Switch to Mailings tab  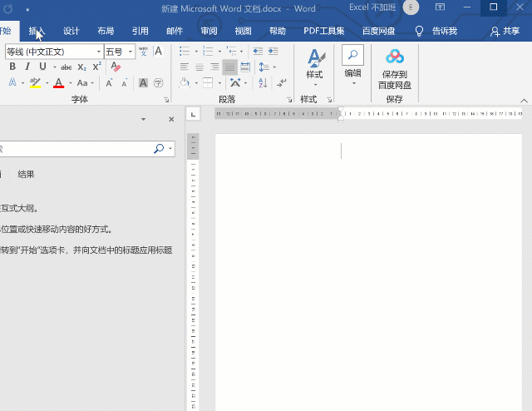click(x=175, y=31)
